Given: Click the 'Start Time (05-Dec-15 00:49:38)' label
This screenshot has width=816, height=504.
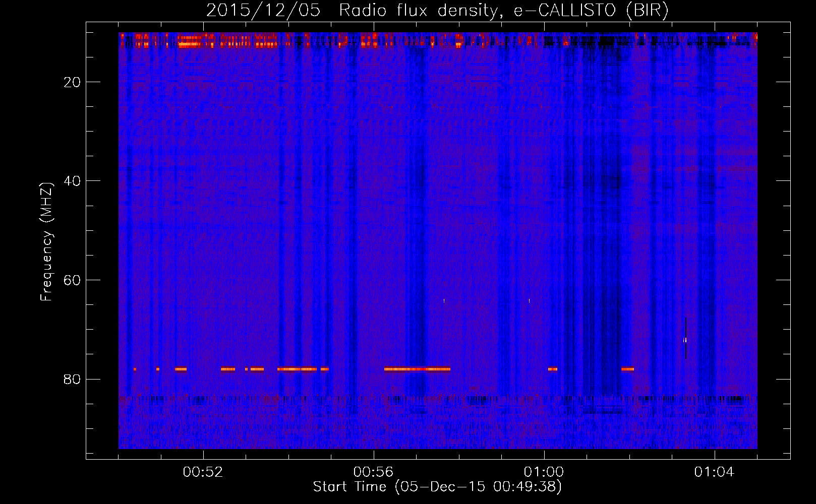Looking at the screenshot, I should pos(437,487).
